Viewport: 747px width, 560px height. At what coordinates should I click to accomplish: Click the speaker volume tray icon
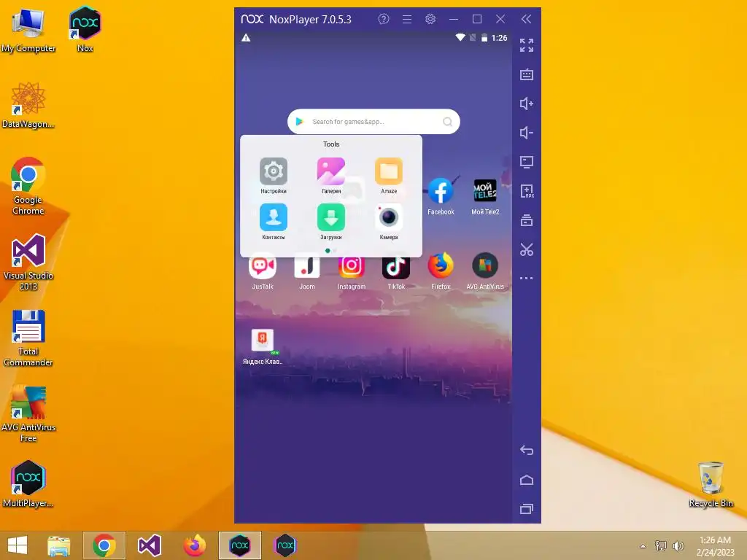click(678, 546)
